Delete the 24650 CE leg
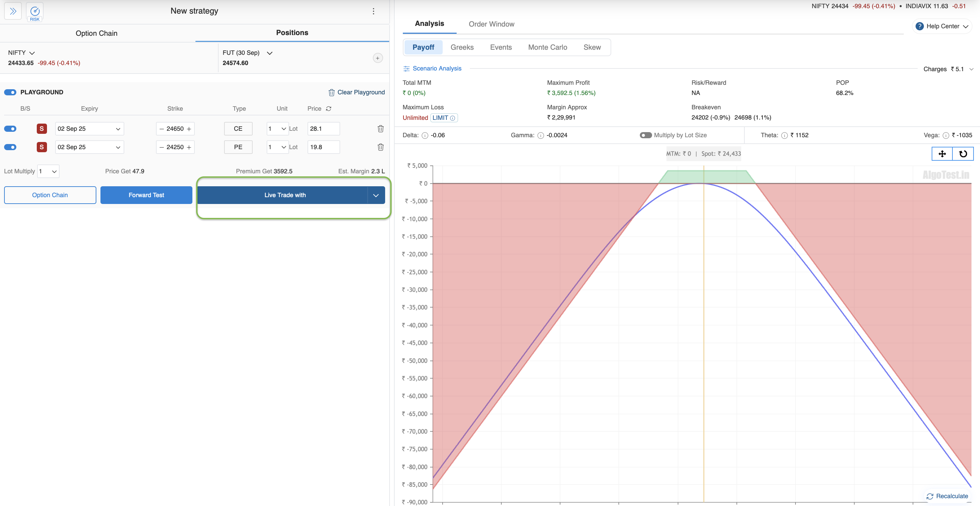Viewport: 980px width, 506px height. coord(380,129)
